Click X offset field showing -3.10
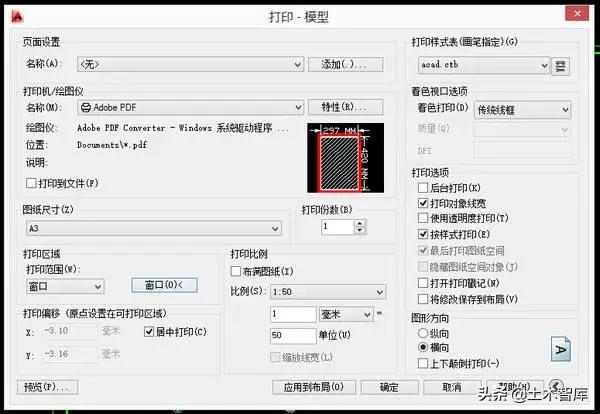The image size is (600, 414). 70,331
